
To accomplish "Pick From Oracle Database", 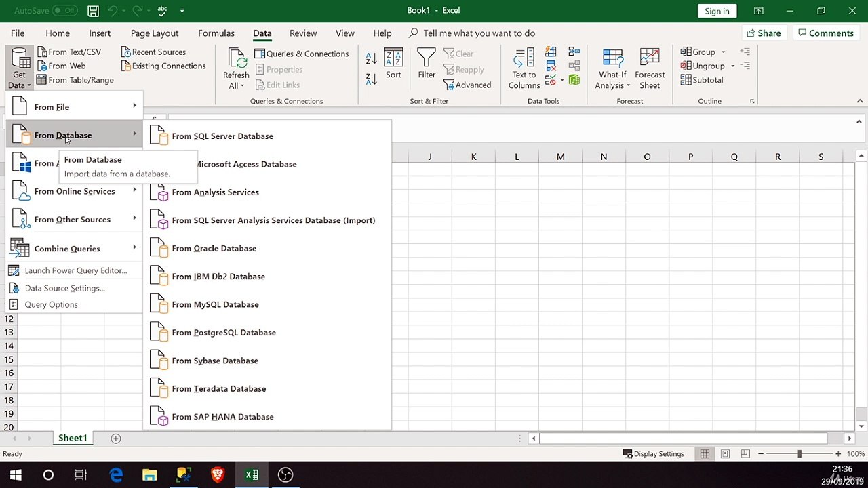I will coord(267,249).
